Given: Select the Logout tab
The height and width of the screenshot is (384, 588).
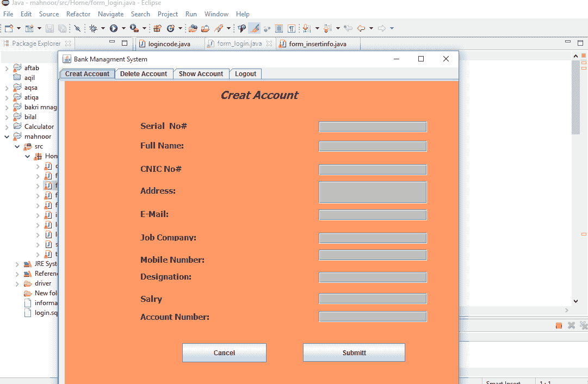Looking at the screenshot, I should click(246, 74).
